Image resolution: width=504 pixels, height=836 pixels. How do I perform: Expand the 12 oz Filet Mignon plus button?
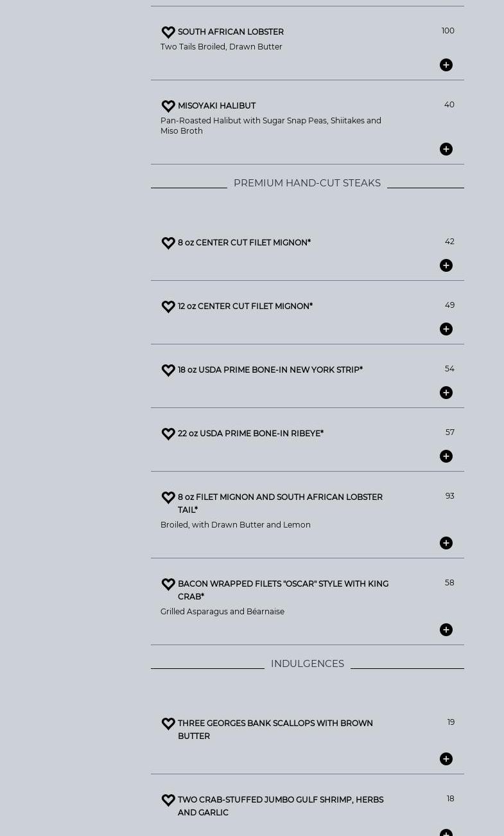[x=446, y=329]
